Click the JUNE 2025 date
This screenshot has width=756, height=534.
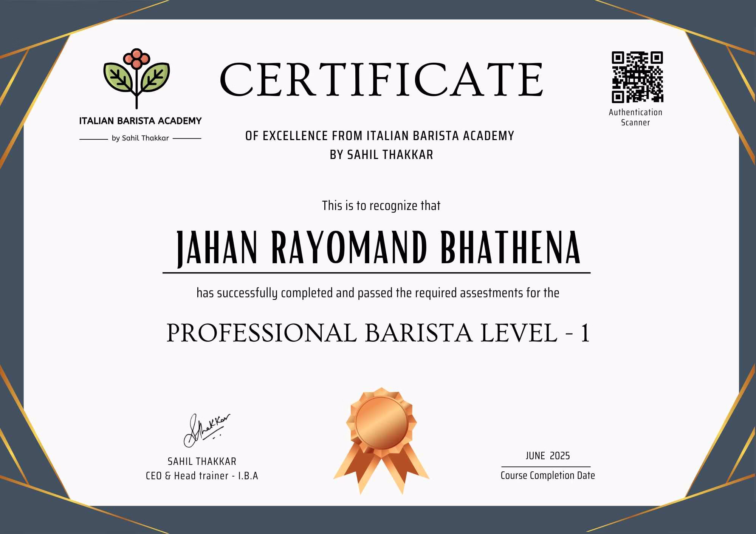(x=547, y=456)
